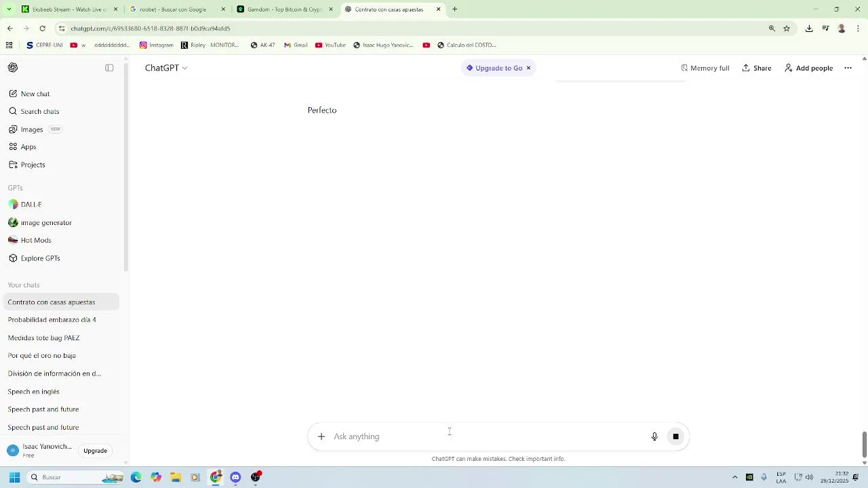Click the zoom magnifier icon in address bar
This screenshot has height=488, width=868.
pos(772,28)
